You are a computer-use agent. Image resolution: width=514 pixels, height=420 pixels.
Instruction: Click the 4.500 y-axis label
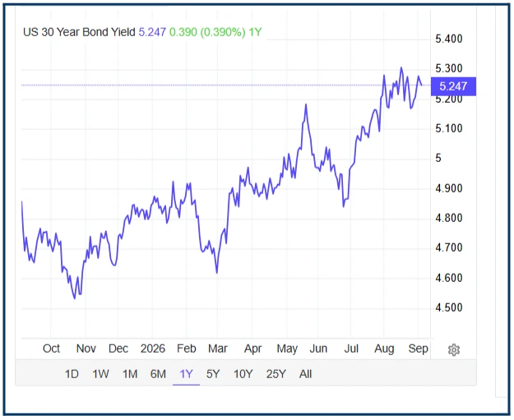pyautogui.click(x=449, y=307)
